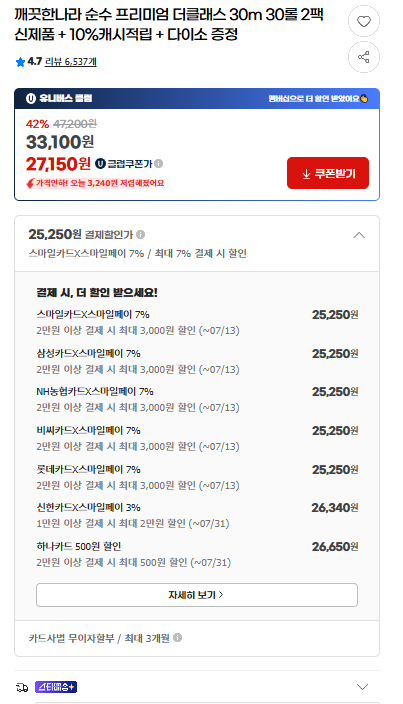Screen dimensions: 403x704
Task: Open 자세히 보기 details button
Action: tap(197, 595)
